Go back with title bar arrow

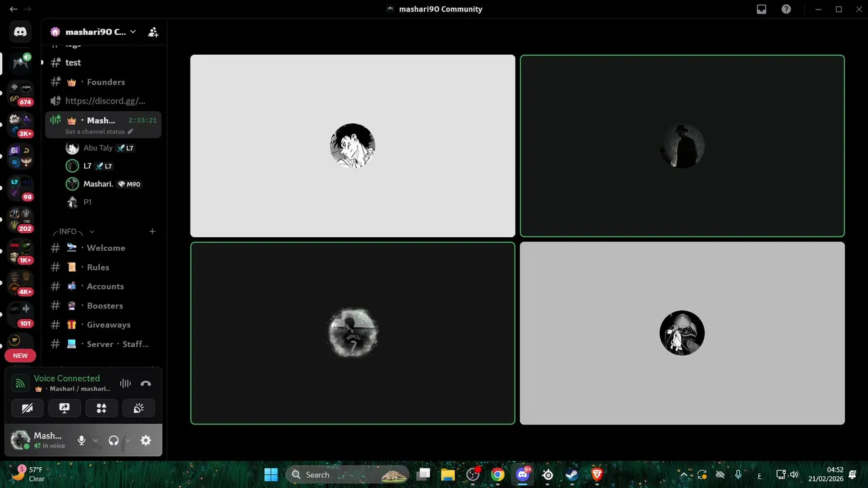[14, 9]
